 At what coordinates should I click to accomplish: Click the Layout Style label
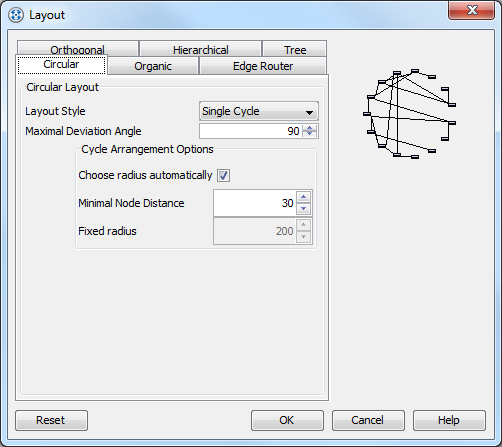[55, 111]
